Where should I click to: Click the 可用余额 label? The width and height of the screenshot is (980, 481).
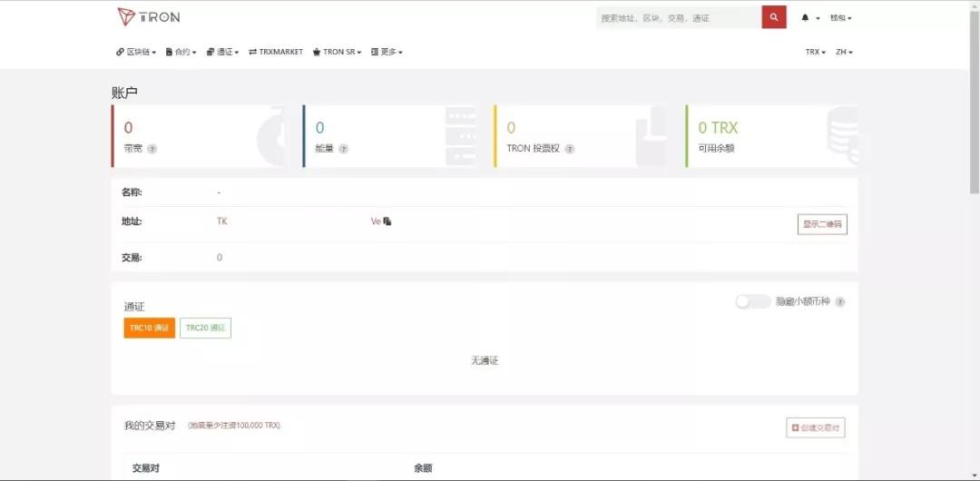pos(716,149)
